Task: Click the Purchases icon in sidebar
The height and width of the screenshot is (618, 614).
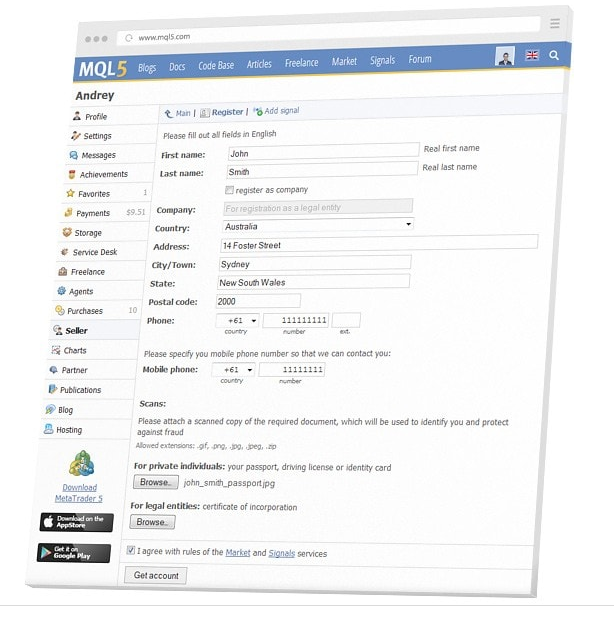Action: click(60, 310)
